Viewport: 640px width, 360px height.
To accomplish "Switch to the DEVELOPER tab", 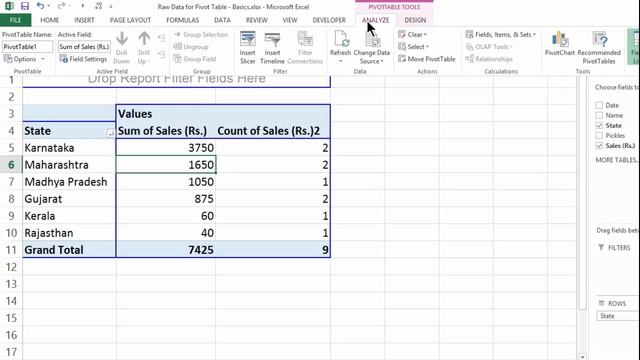I will pyautogui.click(x=329, y=20).
